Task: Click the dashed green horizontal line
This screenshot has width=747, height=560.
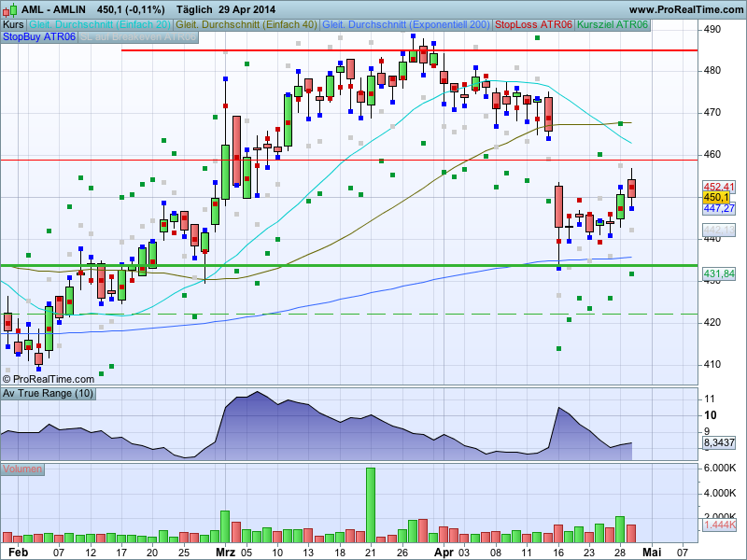Action: 349,315
